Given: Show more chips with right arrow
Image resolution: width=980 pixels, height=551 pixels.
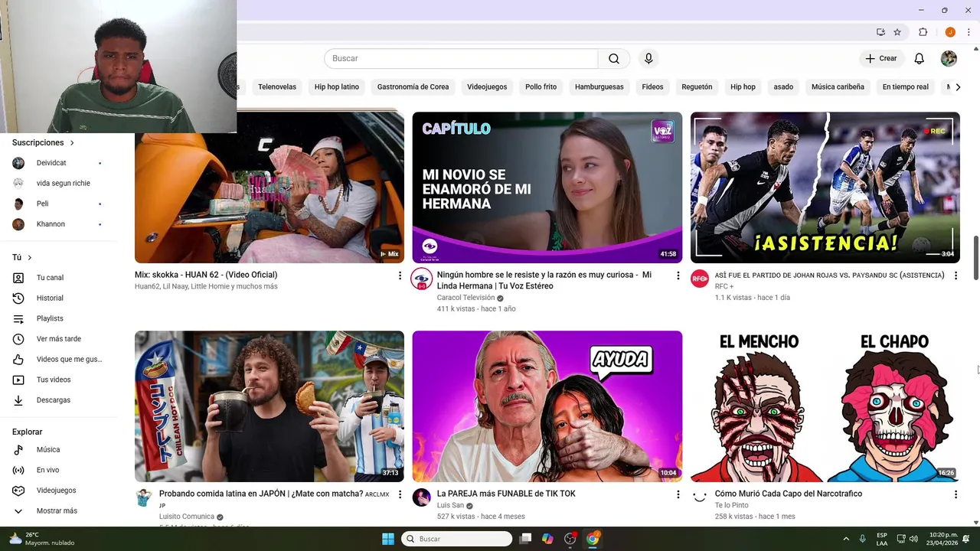Looking at the screenshot, I should 957,87.
